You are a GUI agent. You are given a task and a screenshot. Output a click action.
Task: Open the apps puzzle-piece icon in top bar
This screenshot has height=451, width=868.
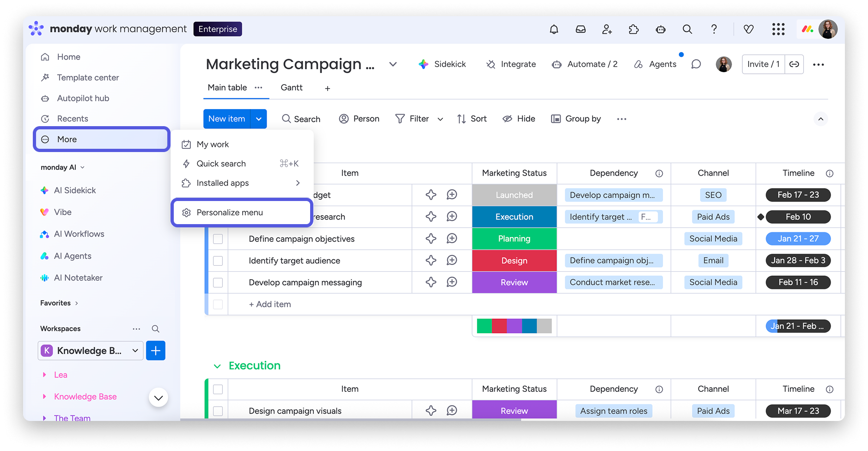click(x=634, y=30)
